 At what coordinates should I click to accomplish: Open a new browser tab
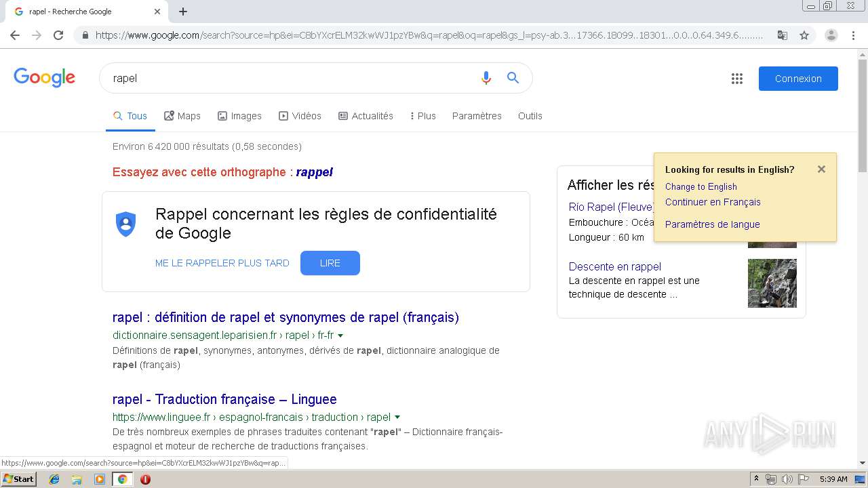(x=183, y=12)
